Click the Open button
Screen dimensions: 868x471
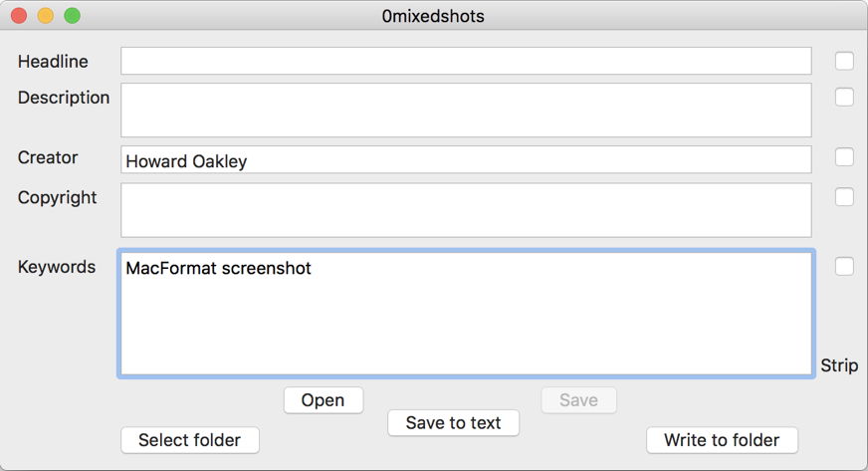(x=323, y=400)
